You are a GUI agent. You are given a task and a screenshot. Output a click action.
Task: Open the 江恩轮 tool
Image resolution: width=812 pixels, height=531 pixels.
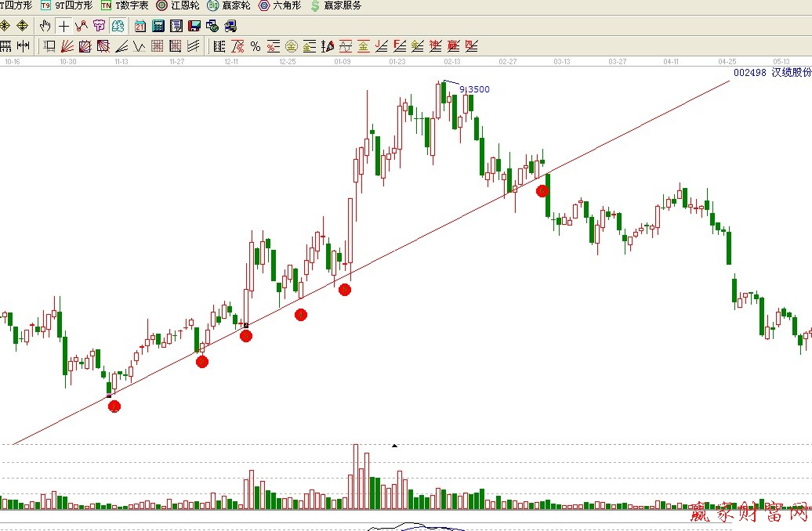(178, 5)
